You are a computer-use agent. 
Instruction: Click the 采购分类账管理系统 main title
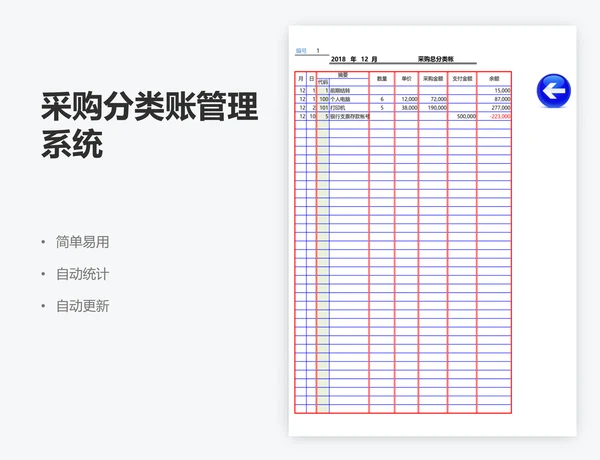click(x=149, y=124)
